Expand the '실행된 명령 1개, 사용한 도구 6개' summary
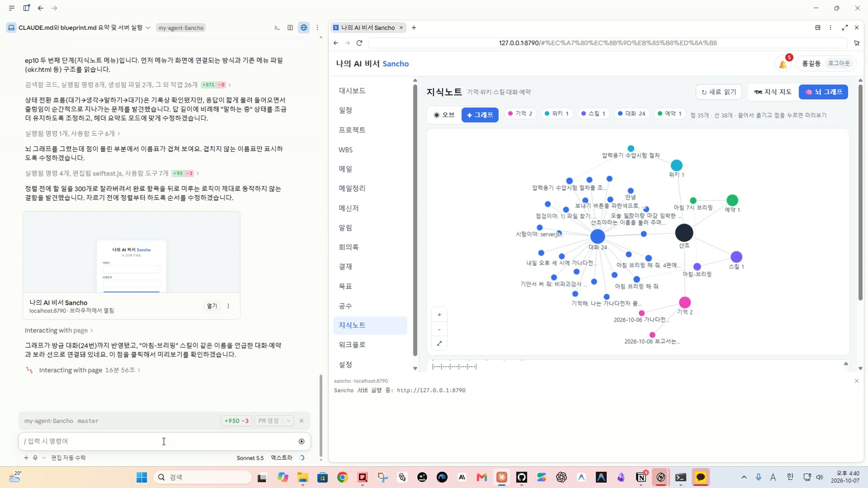 [x=73, y=133]
